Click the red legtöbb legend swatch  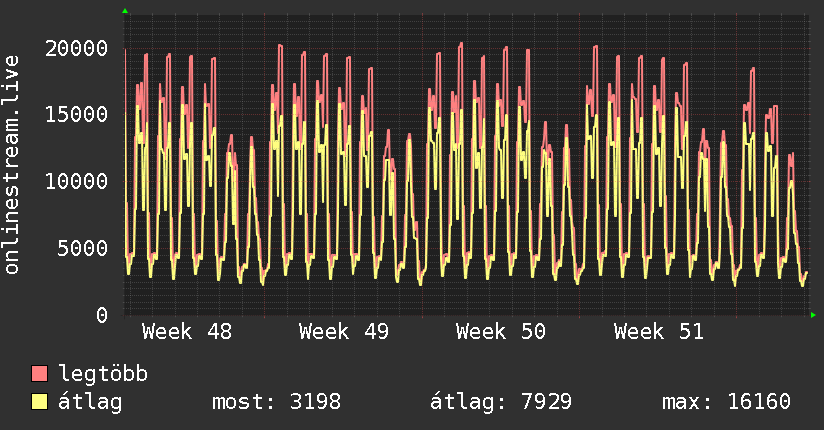pos(39,374)
